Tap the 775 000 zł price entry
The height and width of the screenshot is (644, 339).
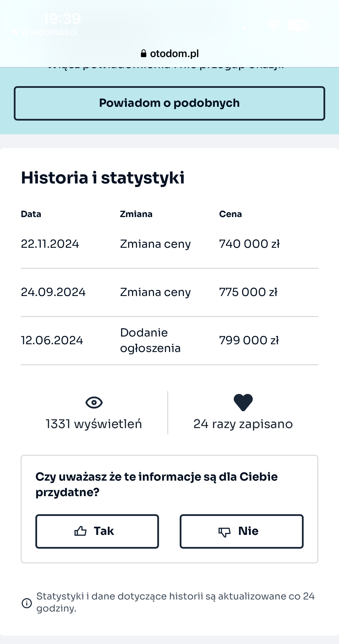[248, 292]
